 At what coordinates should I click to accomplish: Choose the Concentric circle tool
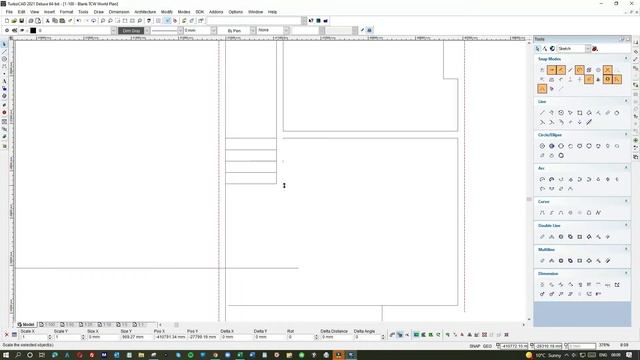click(551, 146)
